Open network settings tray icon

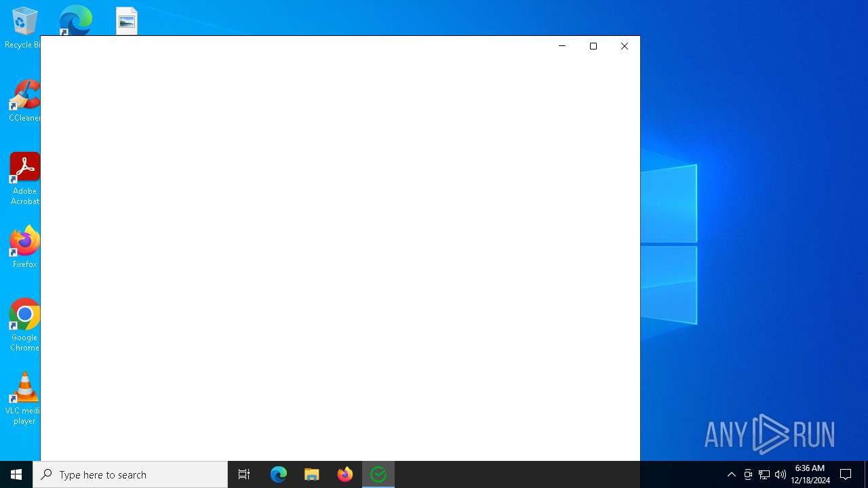tap(764, 474)
